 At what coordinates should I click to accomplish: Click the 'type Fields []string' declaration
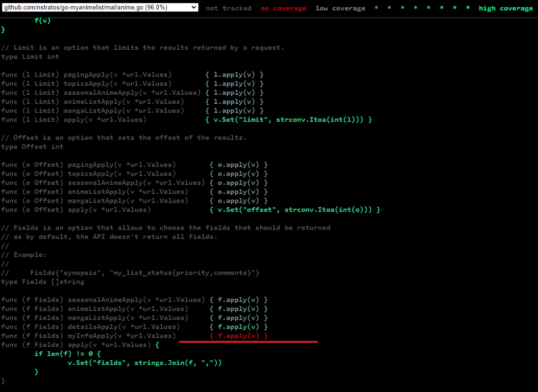coord(43,282)
